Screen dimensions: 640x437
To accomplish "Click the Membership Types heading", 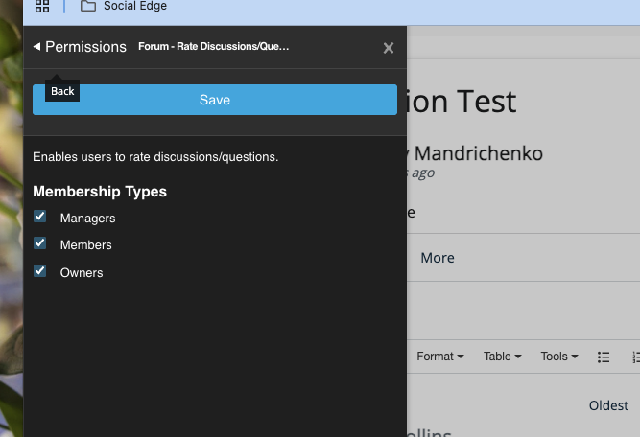I will [x=100, y=191].
